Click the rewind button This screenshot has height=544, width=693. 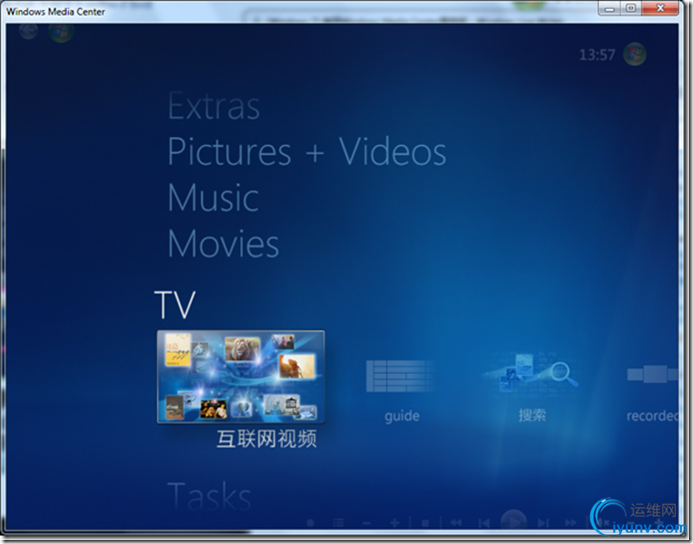(x=456, y=523)
